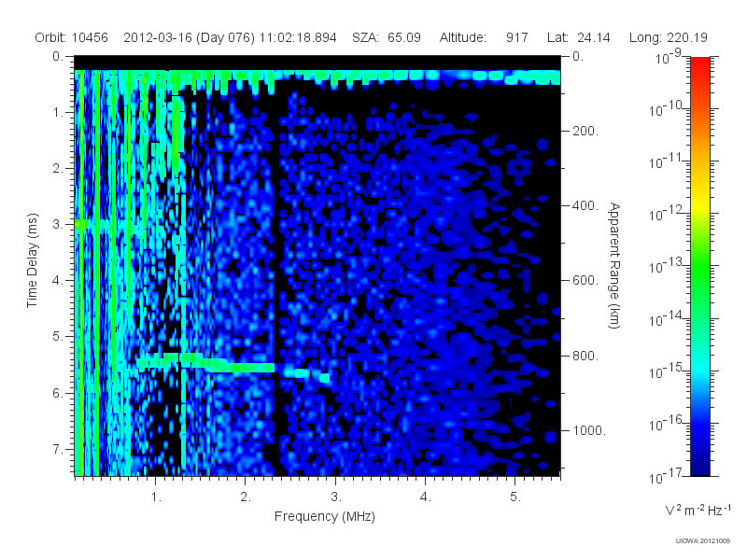Click the '2.' frequency axis tick label

point(246,497)
